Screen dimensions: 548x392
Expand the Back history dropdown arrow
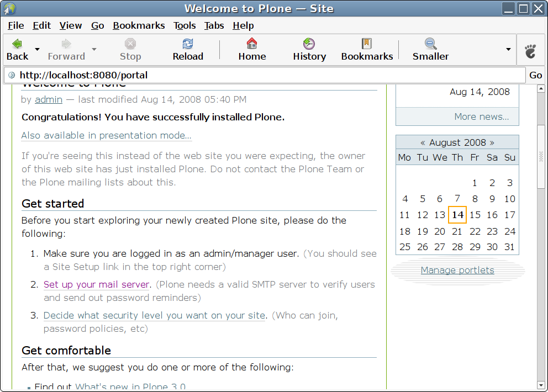tap(38, 49)
